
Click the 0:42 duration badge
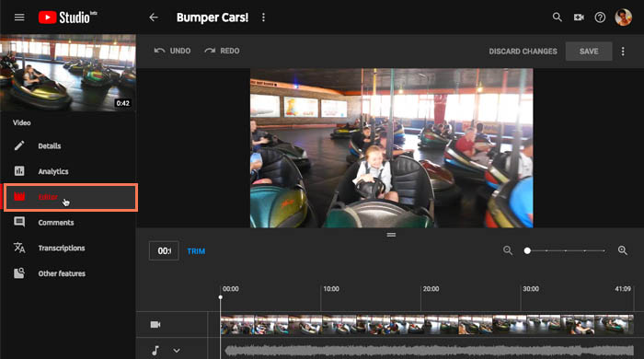pyautogui.click(x=122, y=103)
